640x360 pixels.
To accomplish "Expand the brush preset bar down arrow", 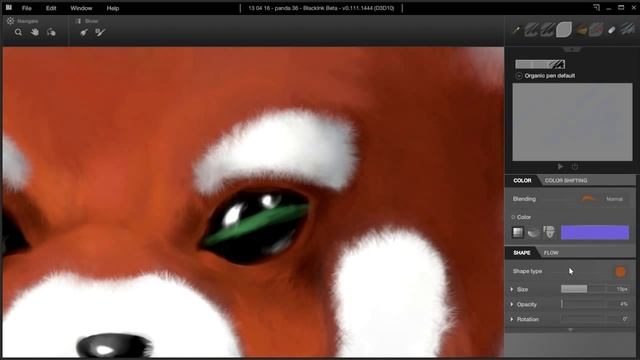I will click(572, 49).
